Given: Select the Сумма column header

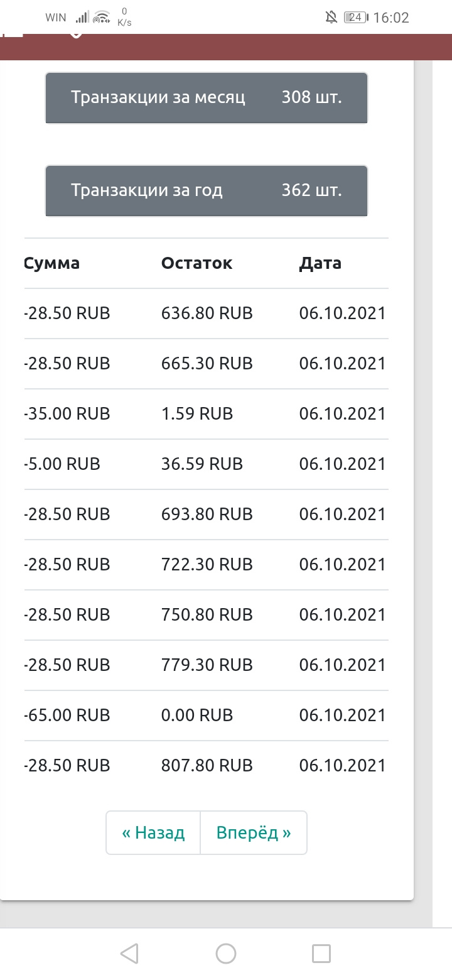Looking at the screenshot, I should coord(52,263).
